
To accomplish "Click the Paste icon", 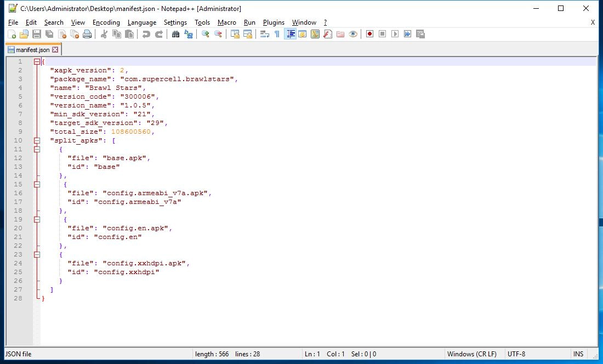I will click(129, 34).
